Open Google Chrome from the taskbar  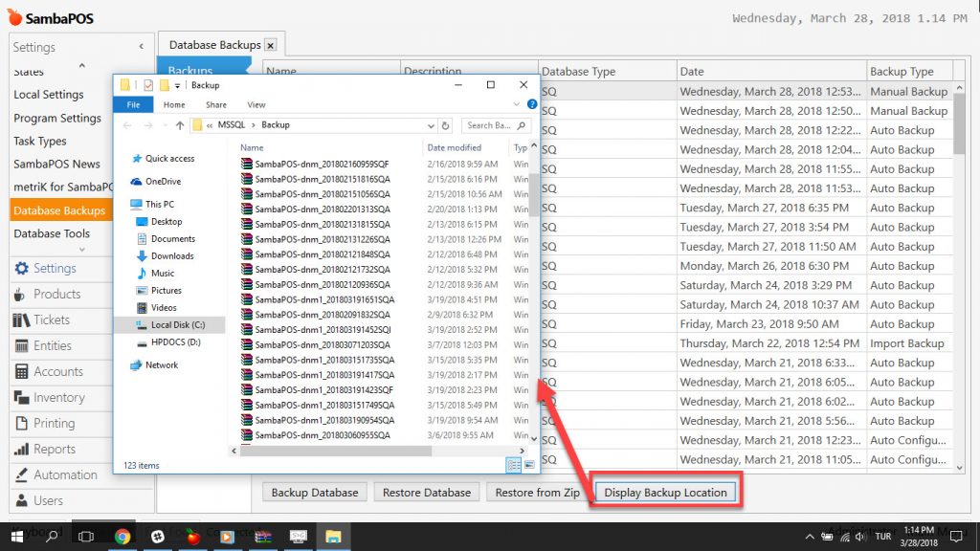click(x=122, y=536)
